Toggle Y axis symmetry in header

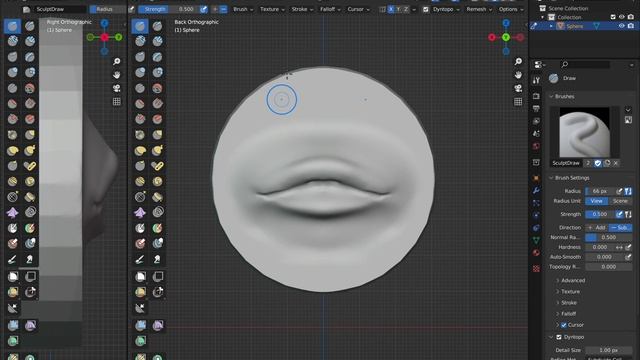[x=398, y=9]
